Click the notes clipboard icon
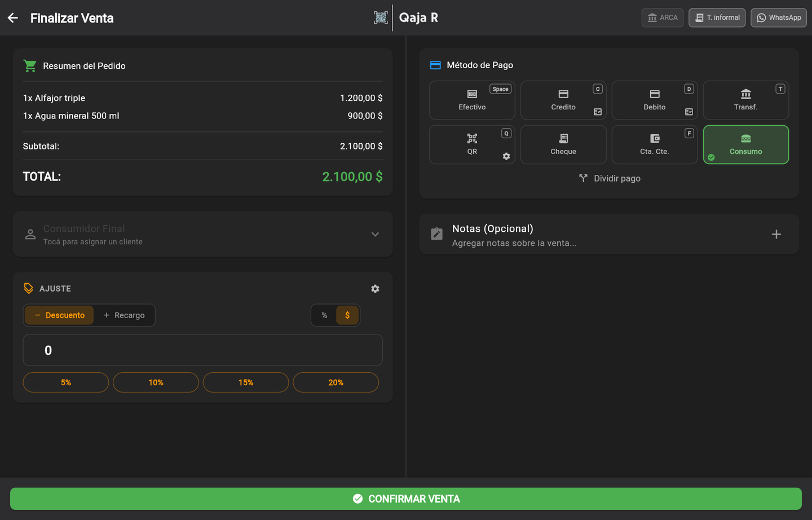812x520 pixels. click(436, 234)
